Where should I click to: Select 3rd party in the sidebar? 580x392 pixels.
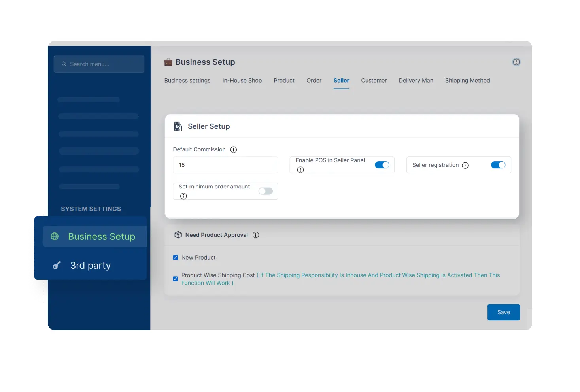[90, 265]
